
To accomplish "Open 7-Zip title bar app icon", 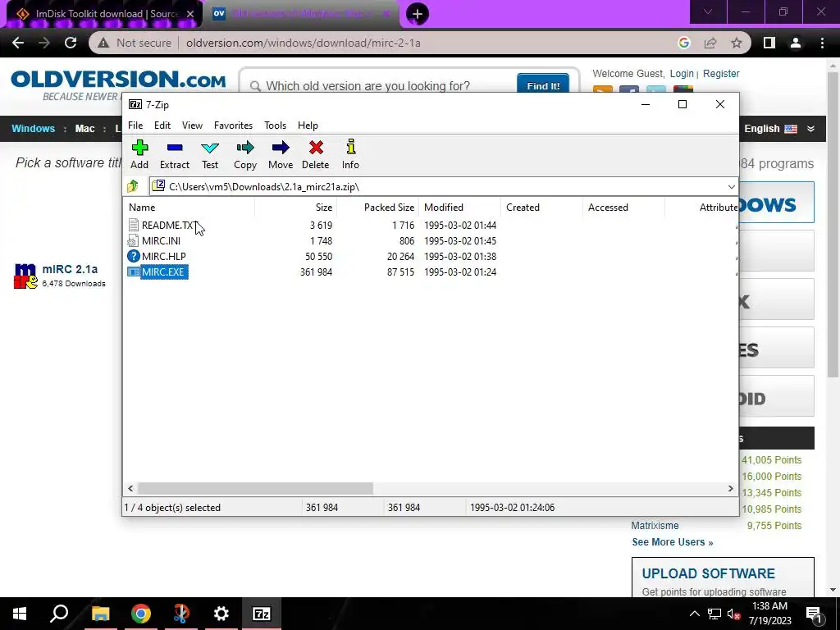I will (135, 104).
